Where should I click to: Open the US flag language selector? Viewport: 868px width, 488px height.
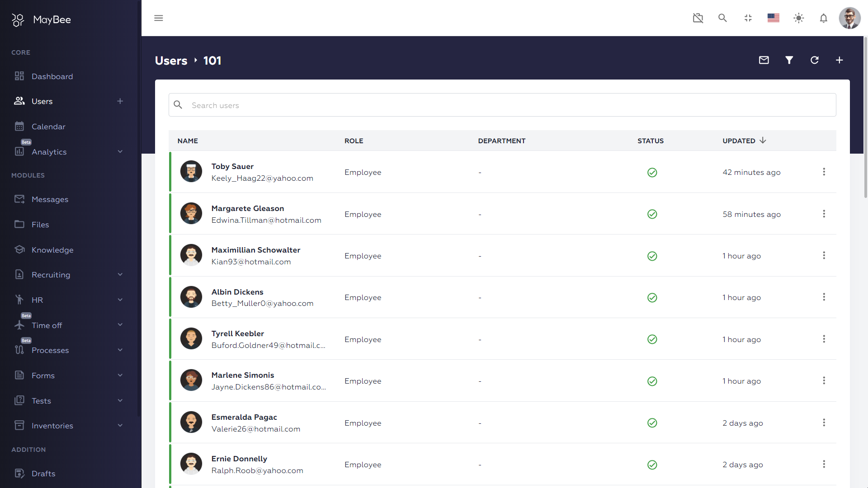coord(774,18)
